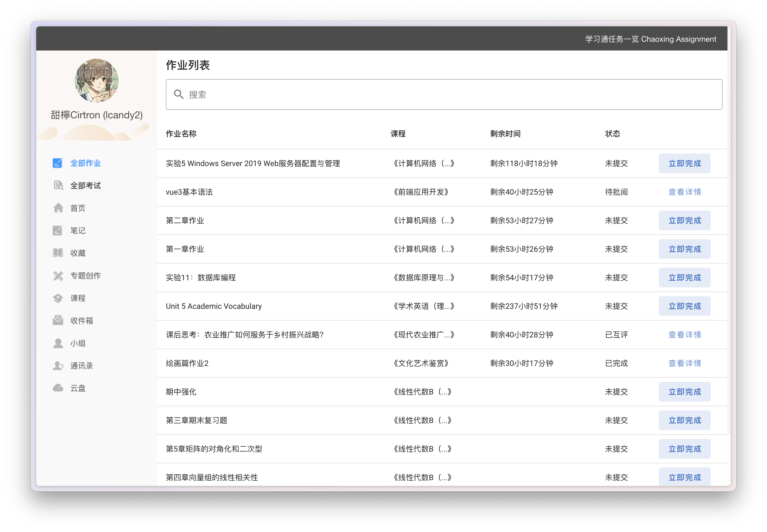Click 立即完成 for 实验5 Windows Server assignment
Screen dimensions: 767x532
click(684, 163)
